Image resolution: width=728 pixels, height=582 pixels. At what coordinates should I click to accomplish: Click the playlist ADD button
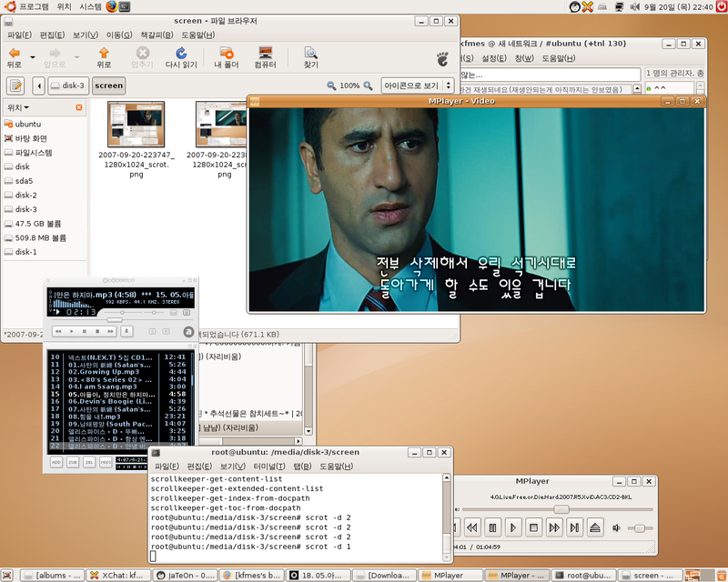56,462
